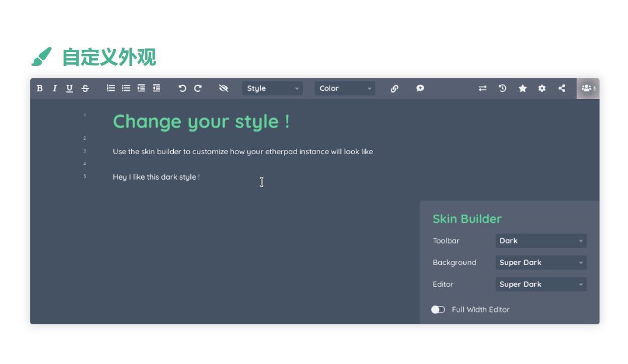
Task: Click the indent icon
Action: (x=141, y=88)
